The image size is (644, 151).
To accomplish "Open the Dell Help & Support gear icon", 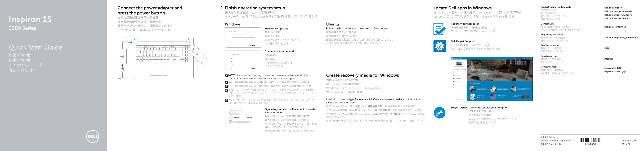I will 440,46.
